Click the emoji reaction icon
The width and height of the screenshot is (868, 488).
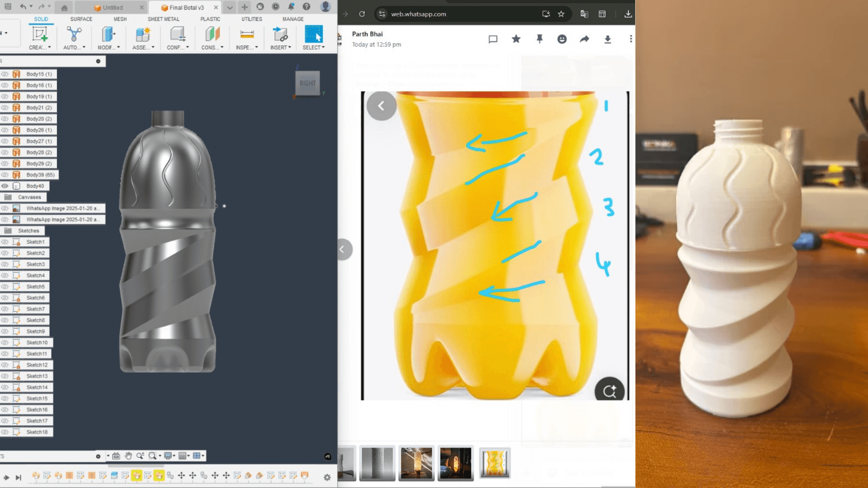tap(562, 39)
